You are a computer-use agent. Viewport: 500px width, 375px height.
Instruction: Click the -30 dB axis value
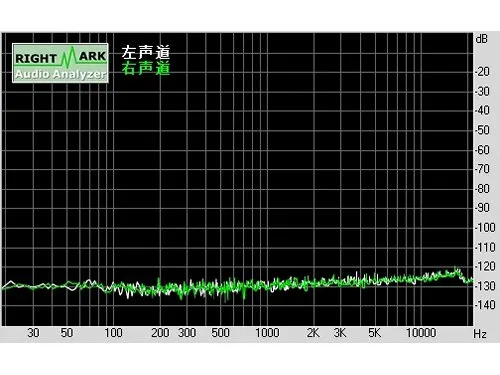coord(482,91)
